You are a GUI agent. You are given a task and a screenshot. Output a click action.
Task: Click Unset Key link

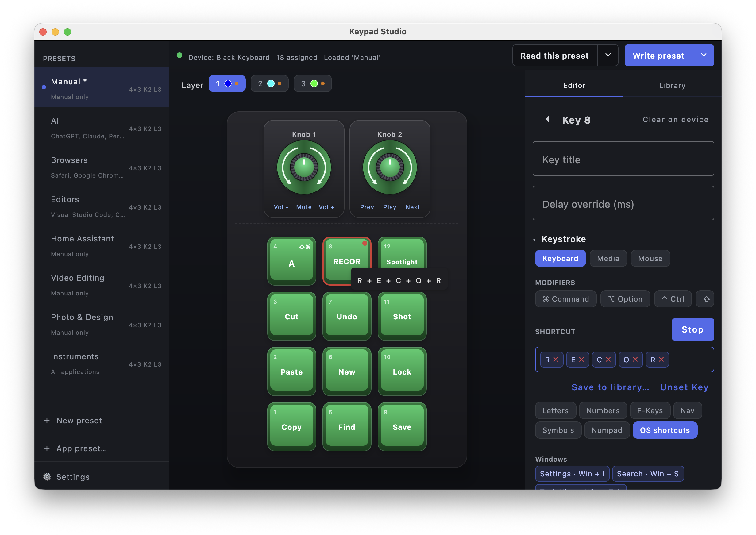684,387
